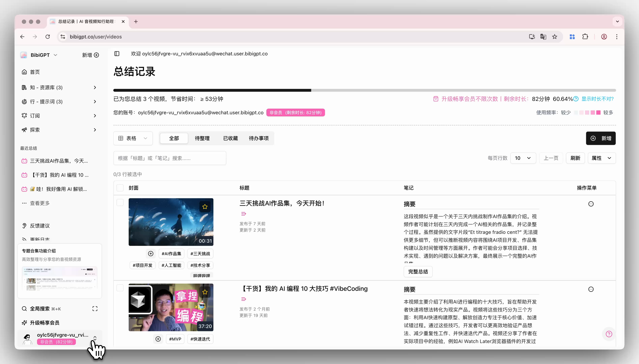Click the help question icon beside 60.64%
Image resolution: width=639 pixels, height=364 pixels.
tap(576, 99)
